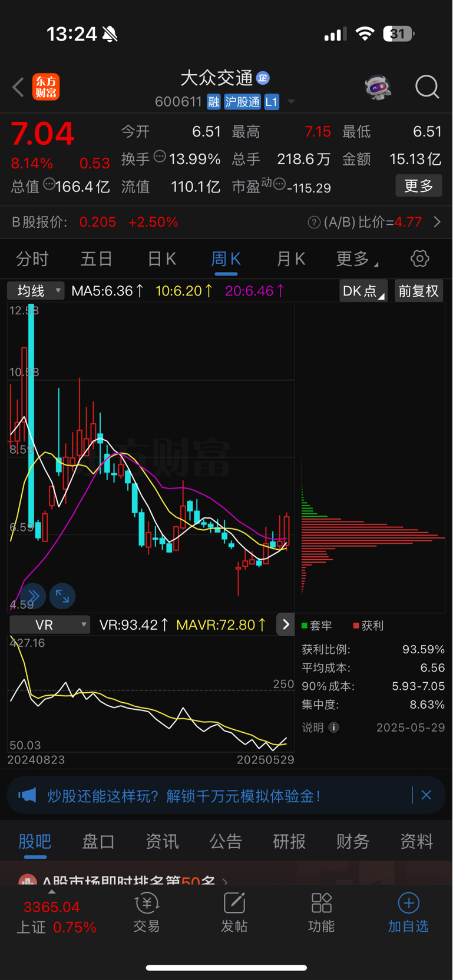Viewport: 453px width, 980px height.
Task: Switch to the 月K chart tab
Action: coord(290,258)
